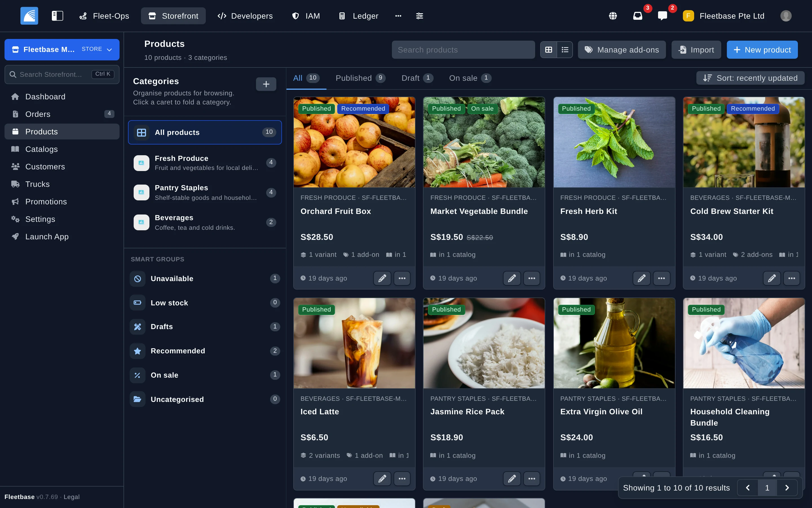
Task: Edit the Orchard Fruit Box product
Action: (x=382, y=278)
